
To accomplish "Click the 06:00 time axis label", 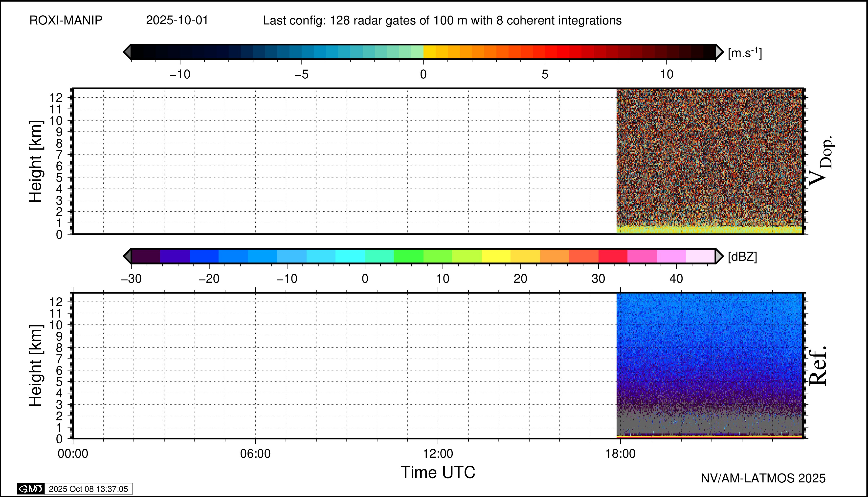I will 255,454.
